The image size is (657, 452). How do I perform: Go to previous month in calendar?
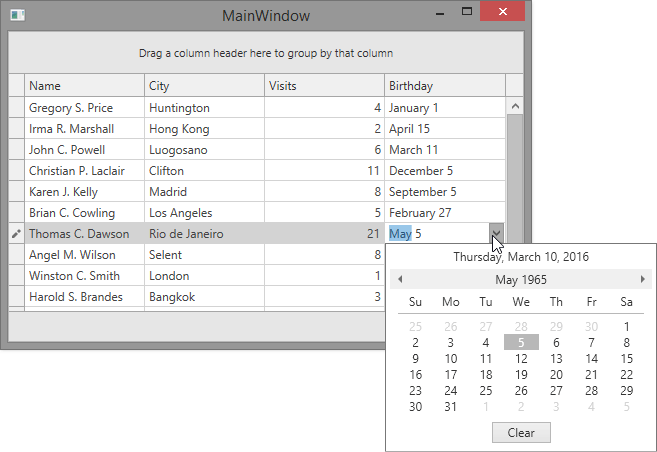pos(400,279)
